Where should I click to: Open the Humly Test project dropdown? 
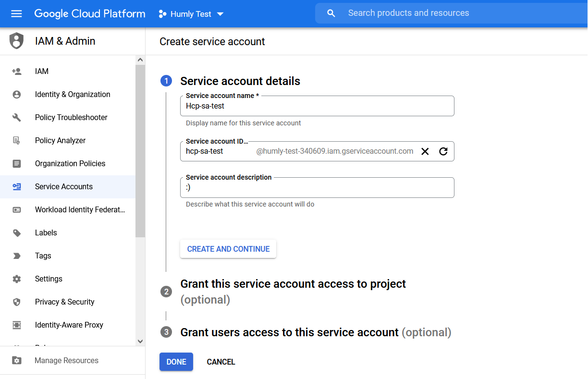pos(191,14)
